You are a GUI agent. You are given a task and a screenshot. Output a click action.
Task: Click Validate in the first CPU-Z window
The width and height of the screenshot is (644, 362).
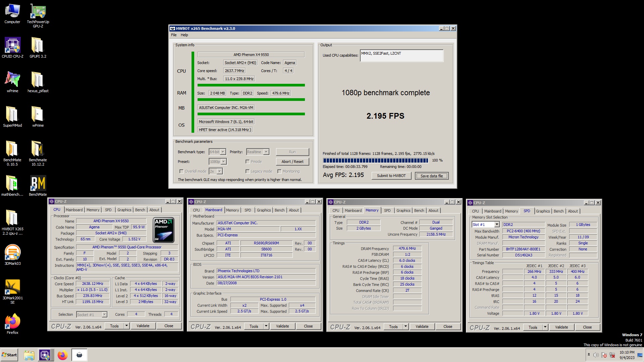(143, 326)
